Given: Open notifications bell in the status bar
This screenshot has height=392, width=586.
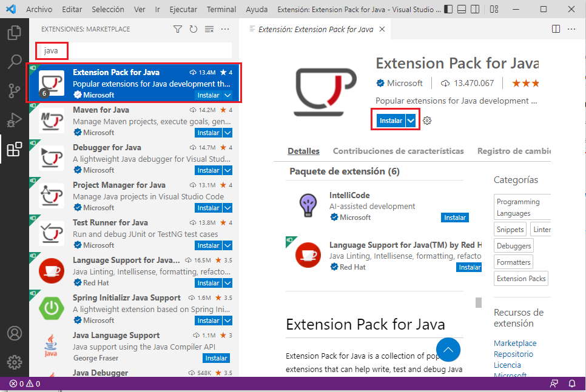Looking at the screenshot, I should tap(571, 384).
